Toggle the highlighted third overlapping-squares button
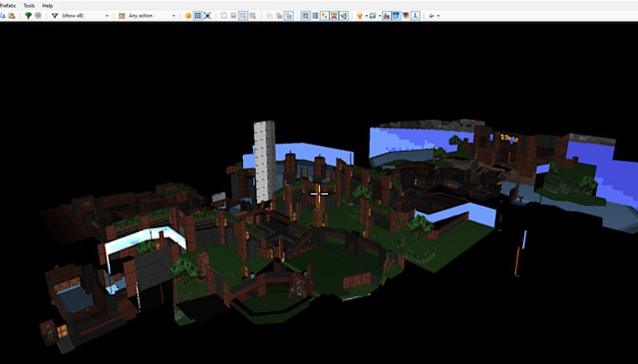 pyautogui.click(x=288, y=16)
